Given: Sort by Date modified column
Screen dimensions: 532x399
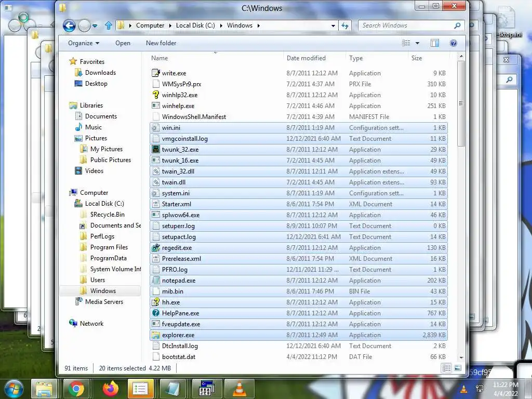Looking at the screenshot, I should (x=306, y=58).
